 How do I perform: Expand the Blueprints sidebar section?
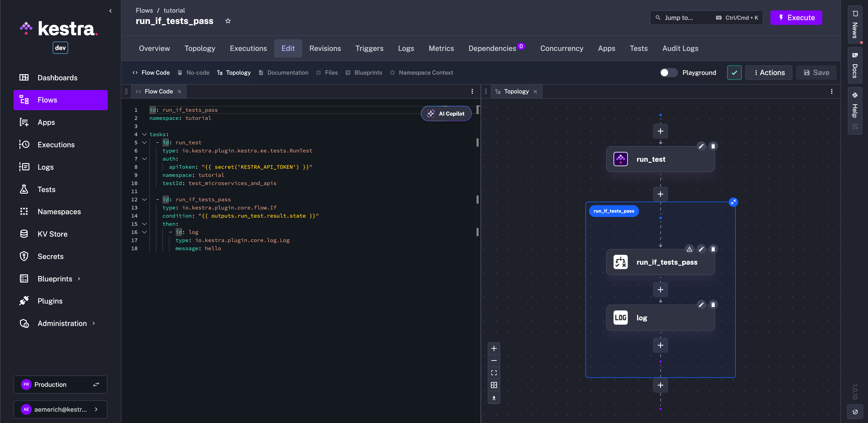79,278
